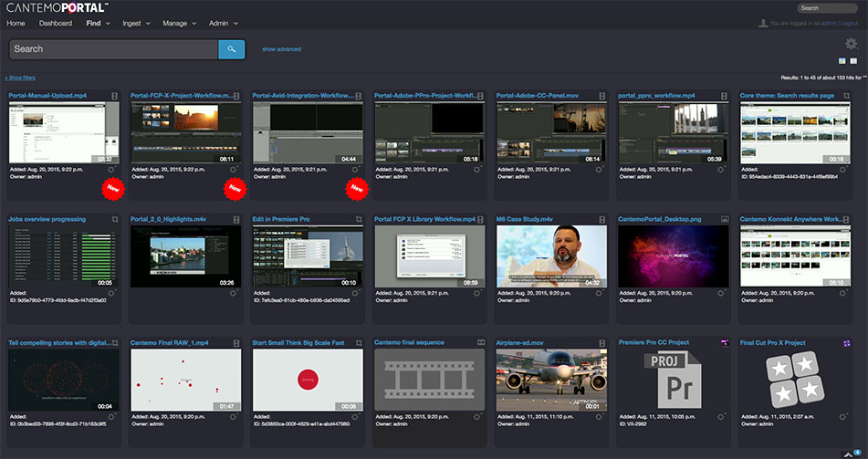Open gear menu on Portal-Manual-Upload.mp4 card
The width and height of the screenshot is (868, 459).
pyautogui.click(x=111, y=170)
